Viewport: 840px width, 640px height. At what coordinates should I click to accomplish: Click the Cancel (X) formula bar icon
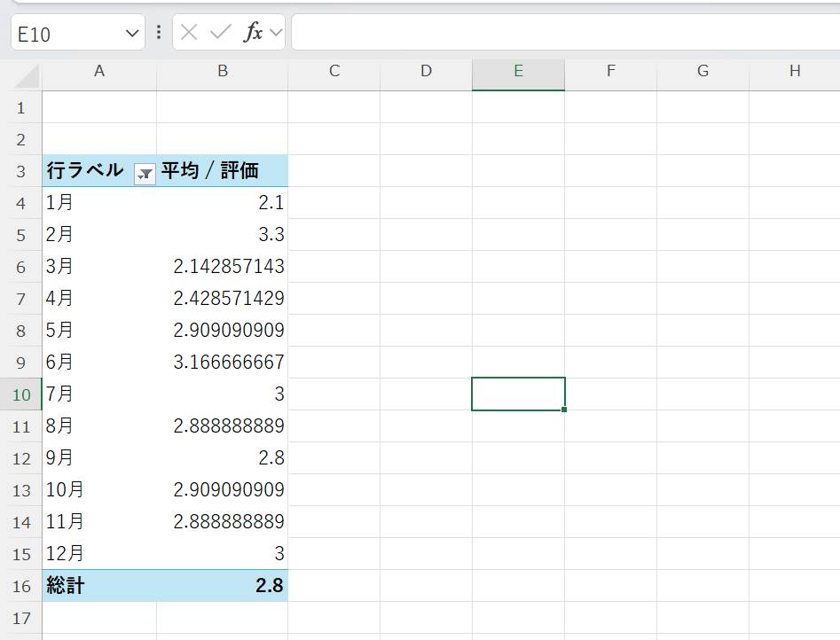click(189, 33)
